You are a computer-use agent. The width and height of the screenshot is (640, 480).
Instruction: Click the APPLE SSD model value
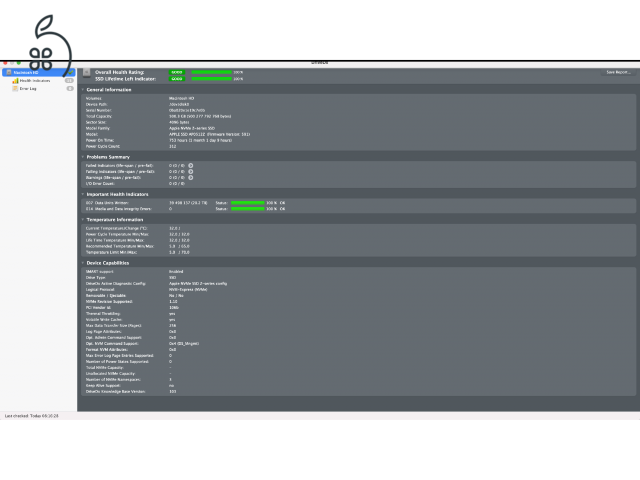tap(209, 134)
